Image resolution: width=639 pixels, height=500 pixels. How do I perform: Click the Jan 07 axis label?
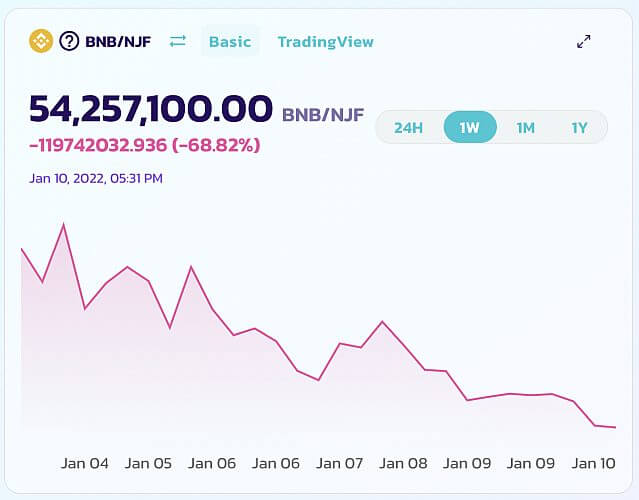[x=339, y=463]
